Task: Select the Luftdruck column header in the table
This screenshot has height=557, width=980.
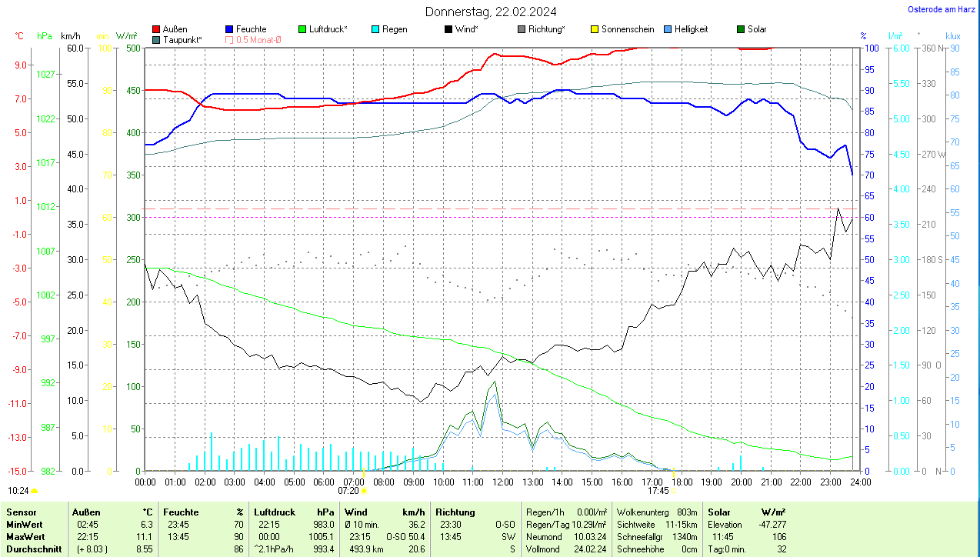Action: 275,512
